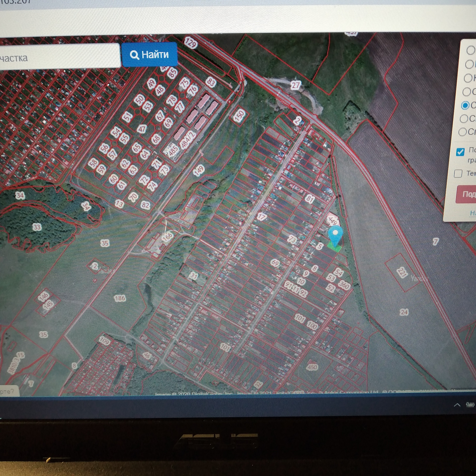Image resolution: width=476 pixels, height=476 pixels.
Task: Click the blue location pin marker on map
Action: coord(335,234)
